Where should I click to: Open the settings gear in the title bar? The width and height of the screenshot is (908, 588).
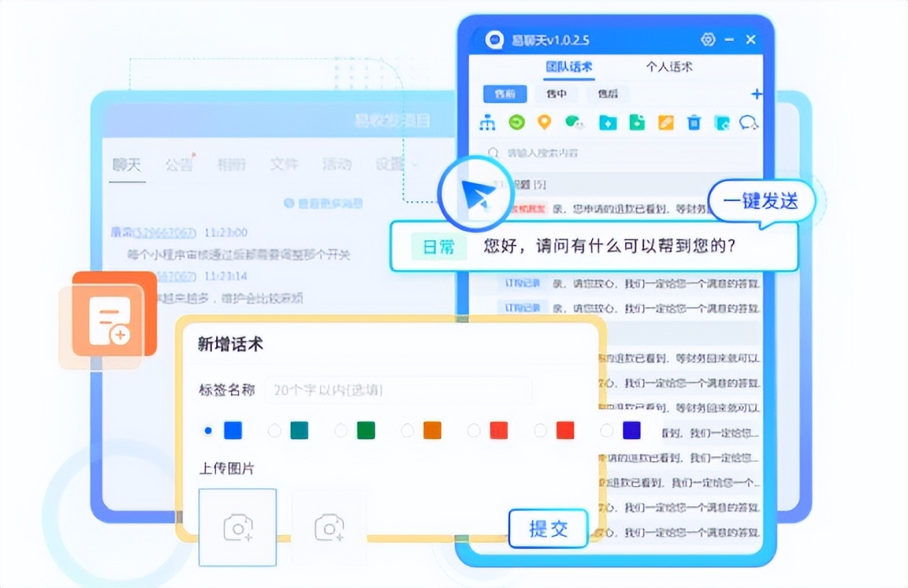click(x=708, y=40)
